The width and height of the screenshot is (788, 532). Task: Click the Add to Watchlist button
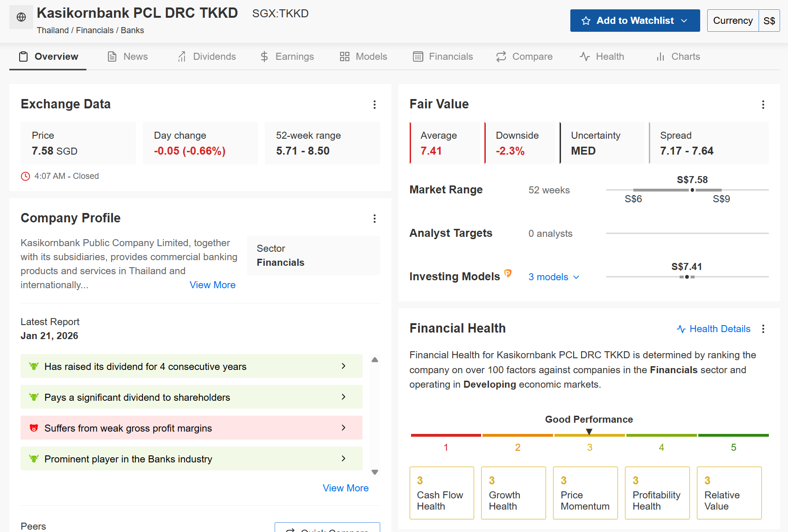pos(635,21)
